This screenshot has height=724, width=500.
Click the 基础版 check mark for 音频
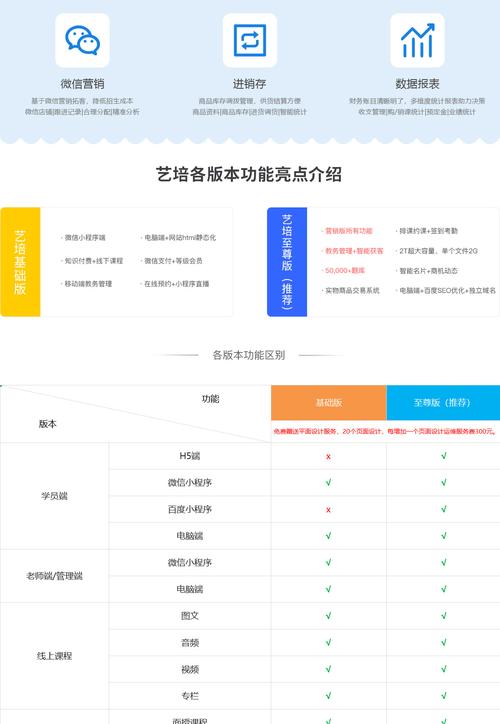328,642
